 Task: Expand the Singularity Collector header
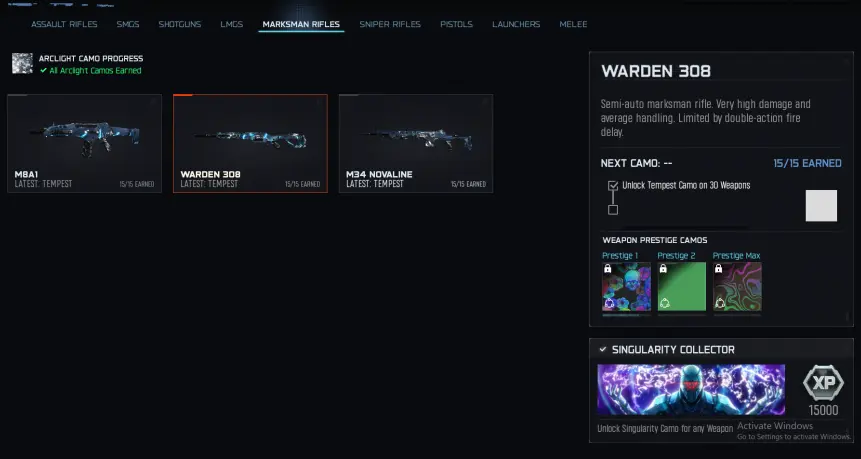click(721, 349)
